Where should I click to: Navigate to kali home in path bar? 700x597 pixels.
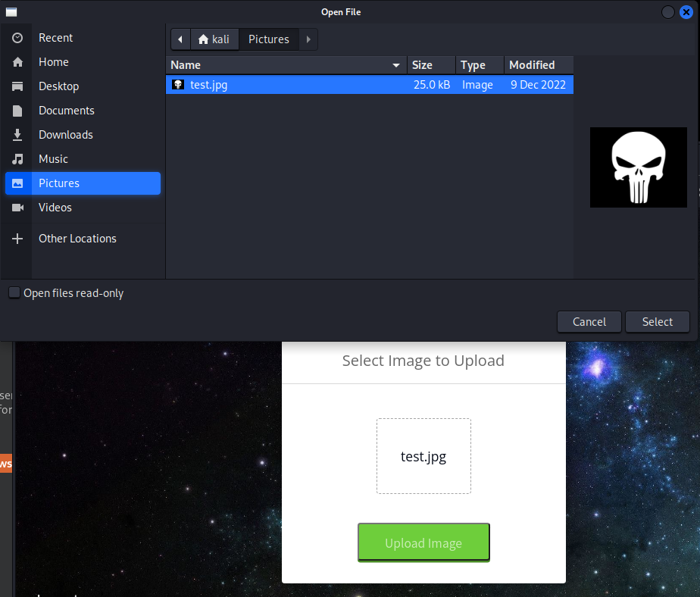point(214,39)
